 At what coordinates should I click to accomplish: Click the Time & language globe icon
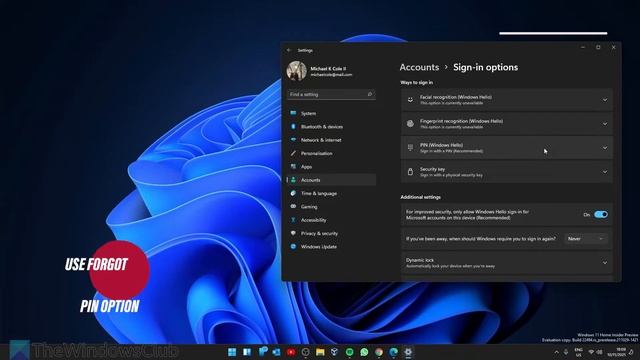point(293,193)
